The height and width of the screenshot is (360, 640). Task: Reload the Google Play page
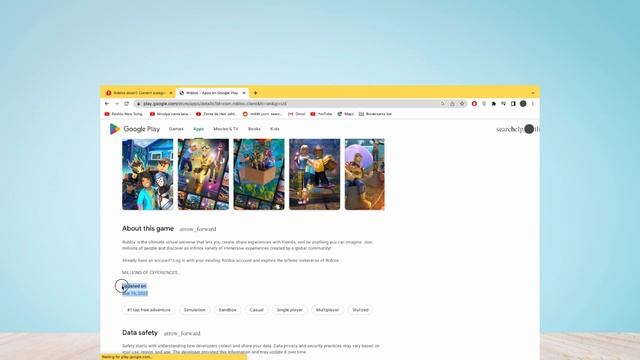(x=127, y=104)
